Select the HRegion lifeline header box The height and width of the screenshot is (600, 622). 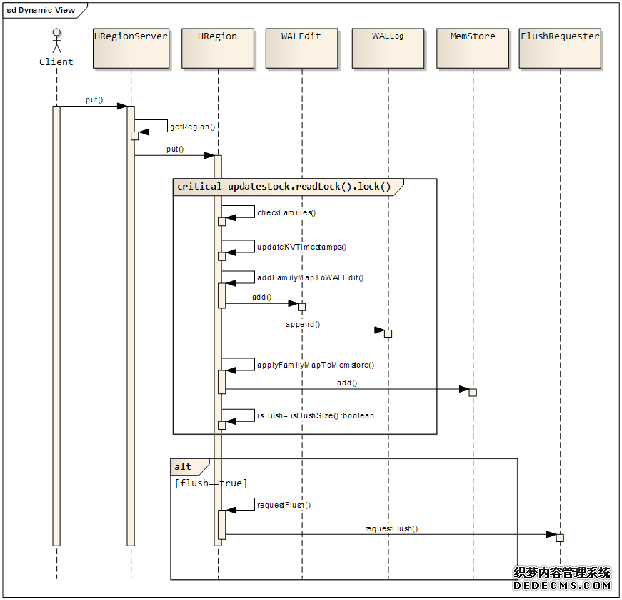(x=217, y=49)
